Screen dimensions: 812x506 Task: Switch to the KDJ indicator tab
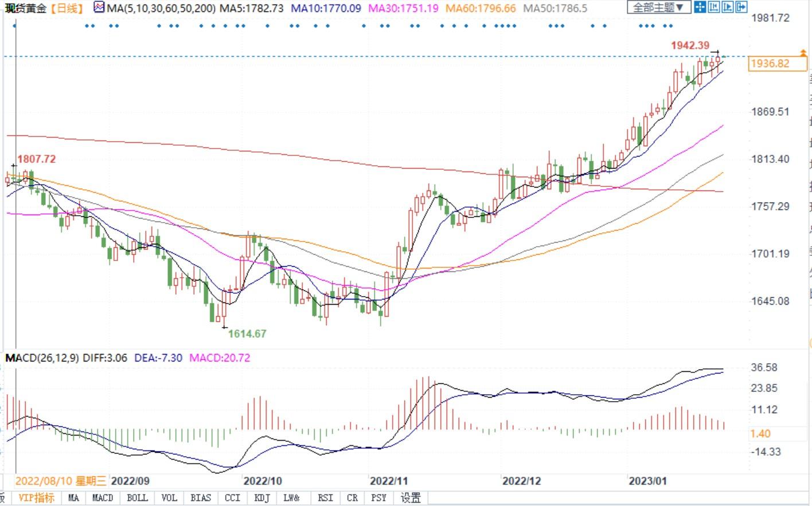click(x=261, y=498)
